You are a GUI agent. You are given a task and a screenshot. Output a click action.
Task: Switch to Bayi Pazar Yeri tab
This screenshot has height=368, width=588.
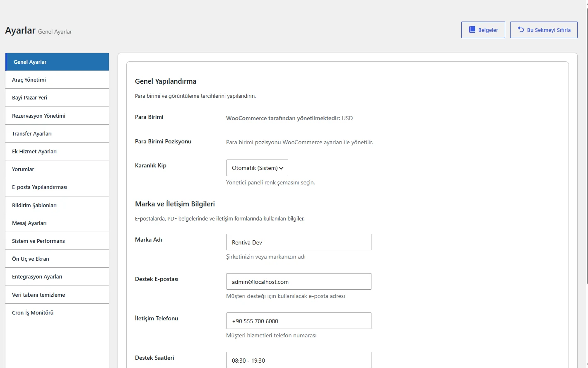57,97
